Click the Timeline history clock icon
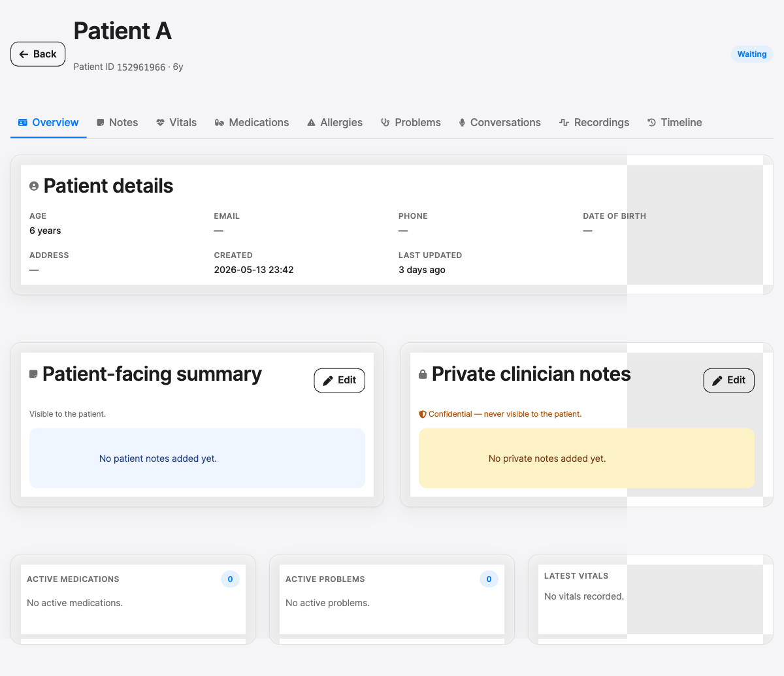 click(651, 122)
